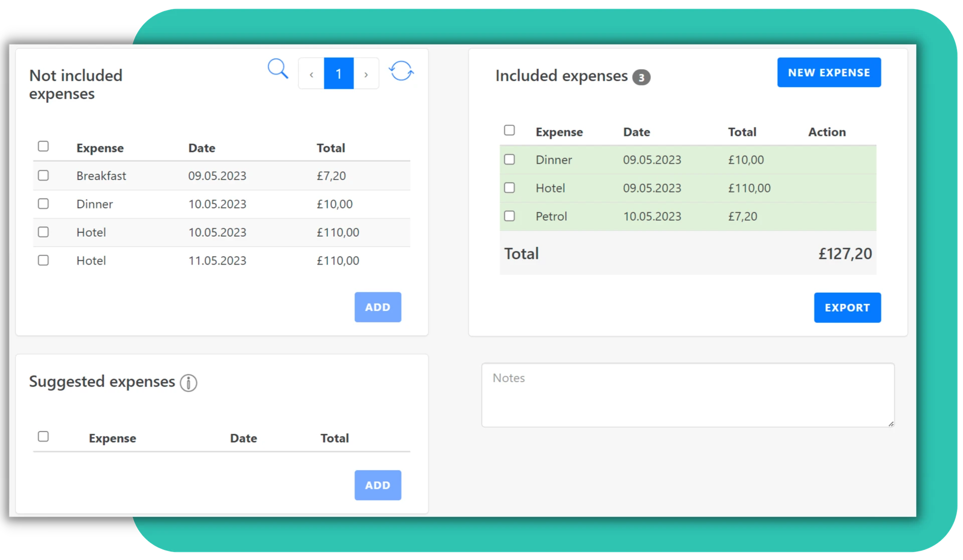This screenshot has height=560, width=963.
Task: Check the Breakfast expense checkbox
Action: [44, 175]
